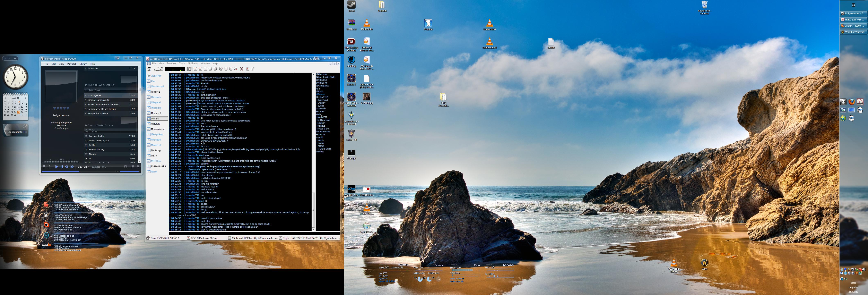Image resolution: width=868 pixels, height=295 pixels.
Task: Click the World of Warcraft Wow desktop icon
Action: [x=704, y=263]
